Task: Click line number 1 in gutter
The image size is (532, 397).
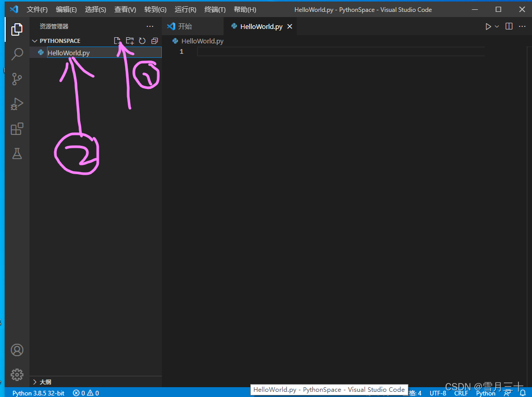Action: [x=181, y=52]
